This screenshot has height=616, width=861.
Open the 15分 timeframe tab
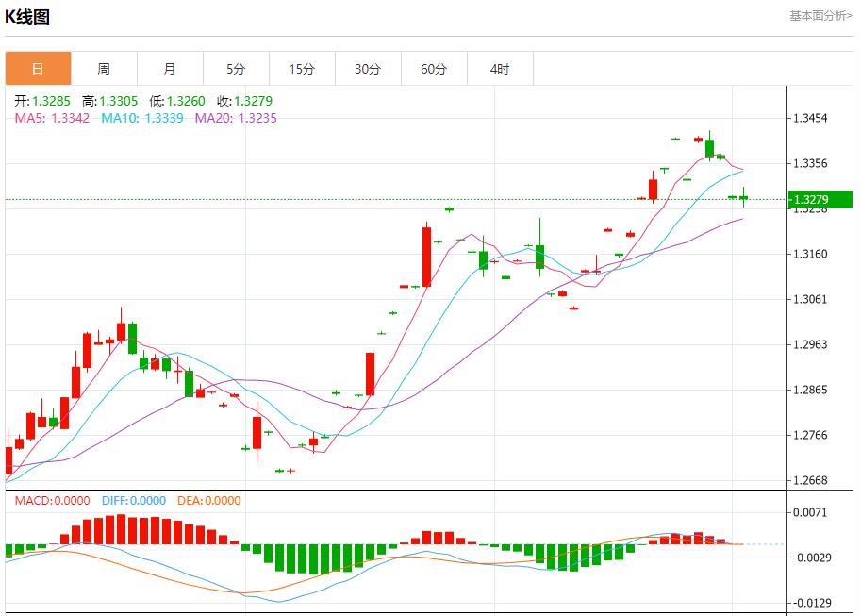[x=302, y=69]
